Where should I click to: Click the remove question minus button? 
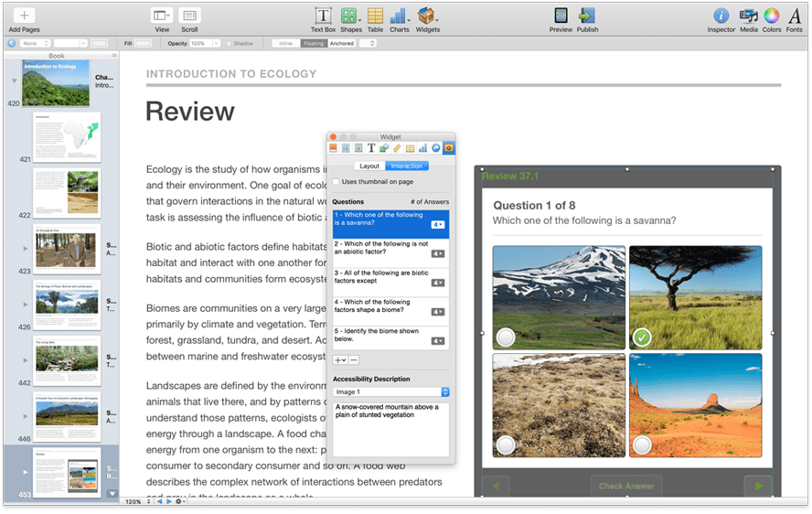click(353, 360)
